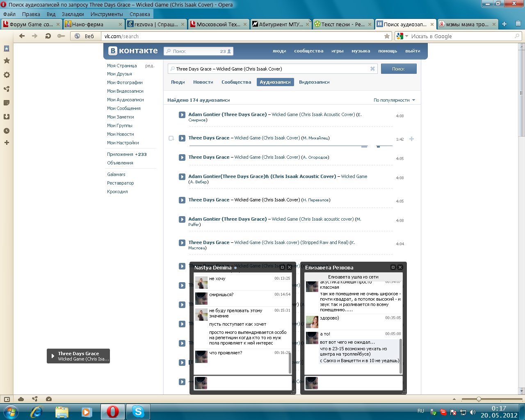The width and height of the screenshot is (525, 420).
Task: Click the Opera Unite icon in the status bar
Action: coord(35,399)
